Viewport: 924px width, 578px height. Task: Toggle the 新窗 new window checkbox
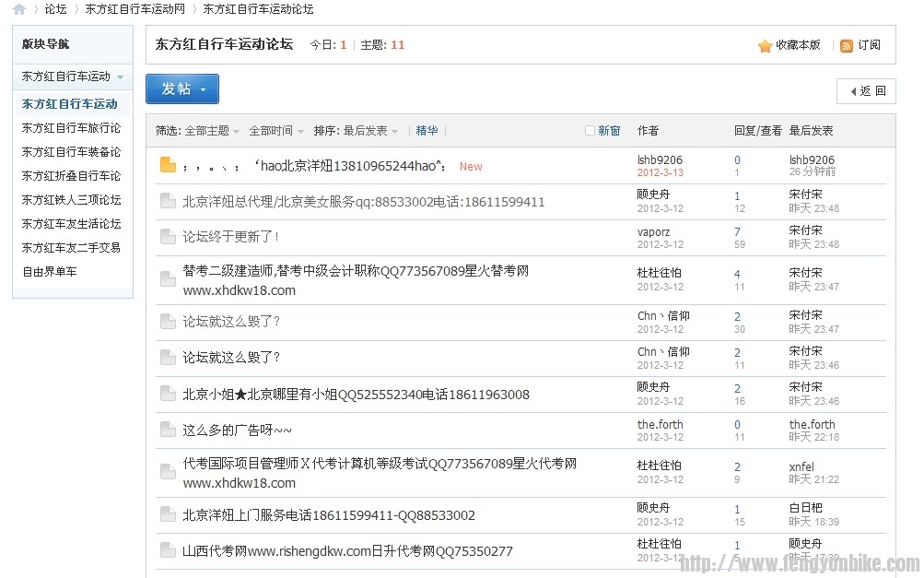pos(590,131)
